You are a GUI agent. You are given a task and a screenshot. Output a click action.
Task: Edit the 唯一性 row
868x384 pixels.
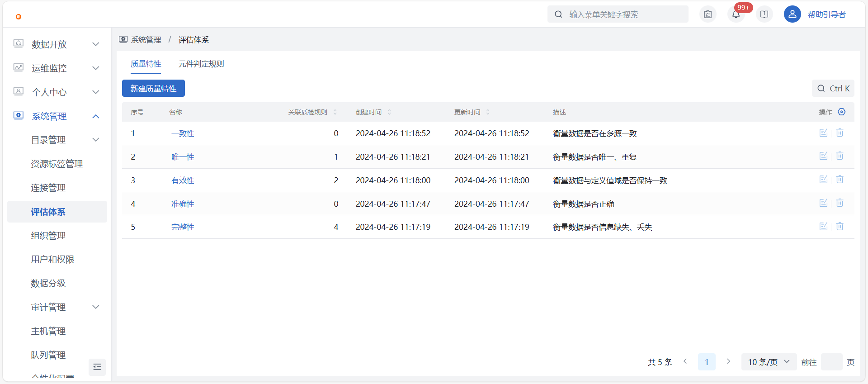(824, 156)
